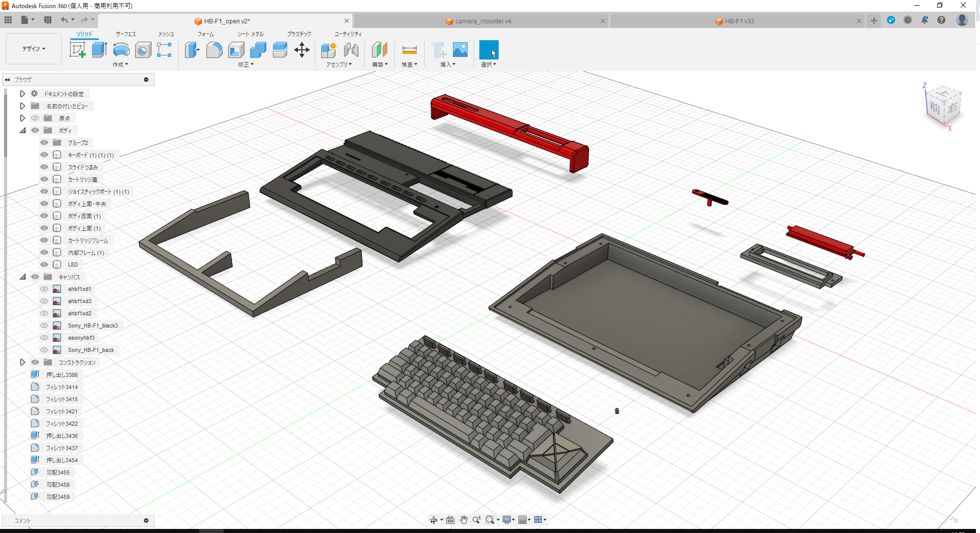This screenshot has width=980, height=533.
Task: Click the Save button
Action: [x=48, y=20]
